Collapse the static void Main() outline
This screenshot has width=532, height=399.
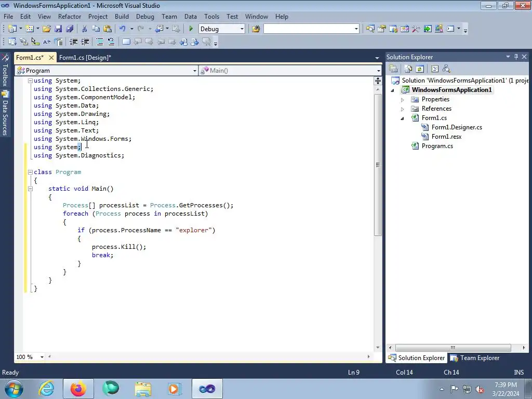click(x=30, y=189)
